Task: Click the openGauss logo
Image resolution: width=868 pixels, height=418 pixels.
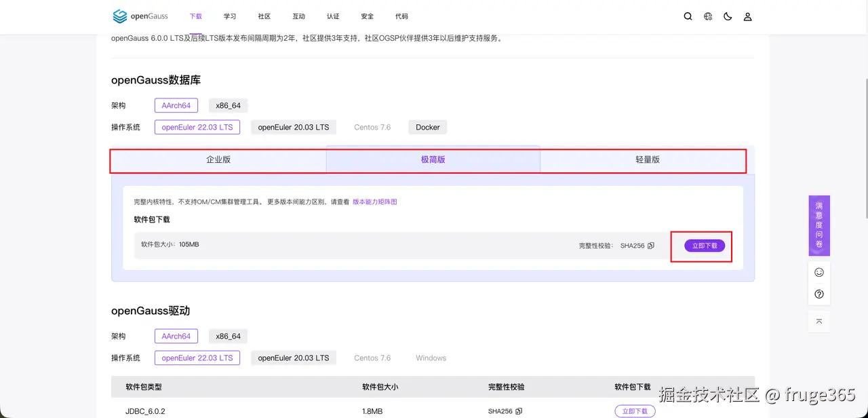Action: (x=140, y=16)
